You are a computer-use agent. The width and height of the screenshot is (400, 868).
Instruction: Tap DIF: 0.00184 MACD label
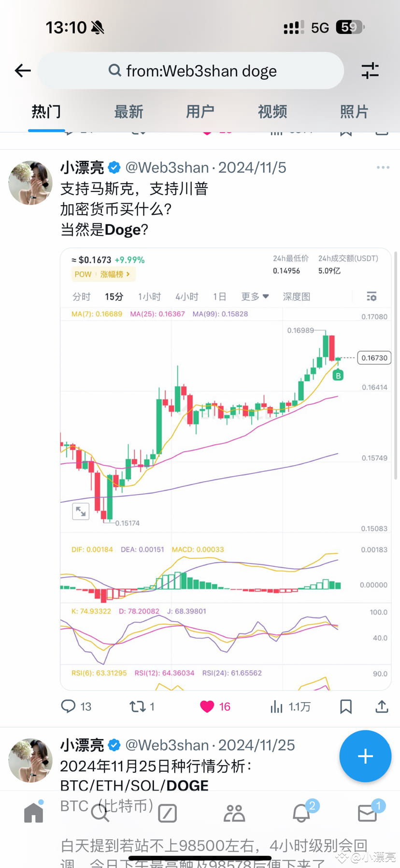92,549
